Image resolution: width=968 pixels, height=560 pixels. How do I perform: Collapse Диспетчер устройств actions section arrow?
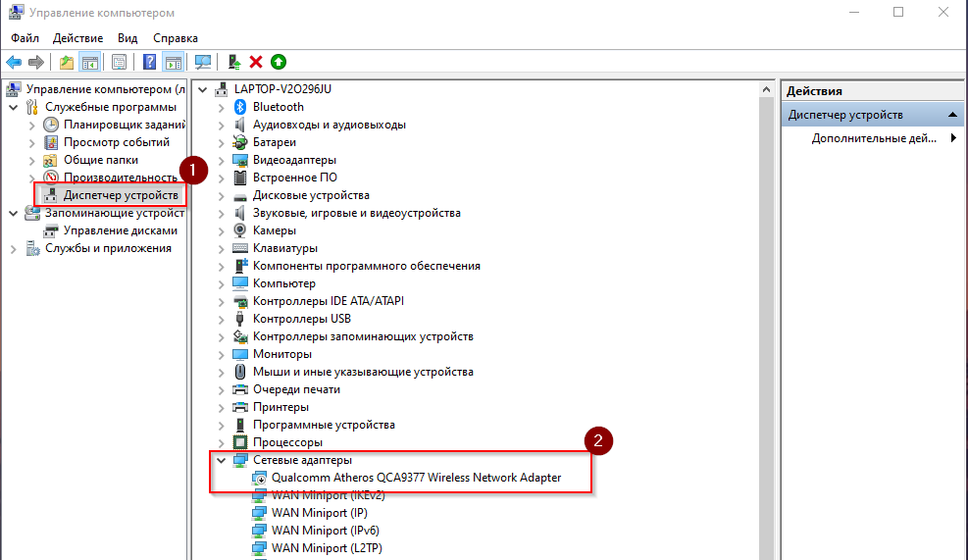(x=952, y=115)
